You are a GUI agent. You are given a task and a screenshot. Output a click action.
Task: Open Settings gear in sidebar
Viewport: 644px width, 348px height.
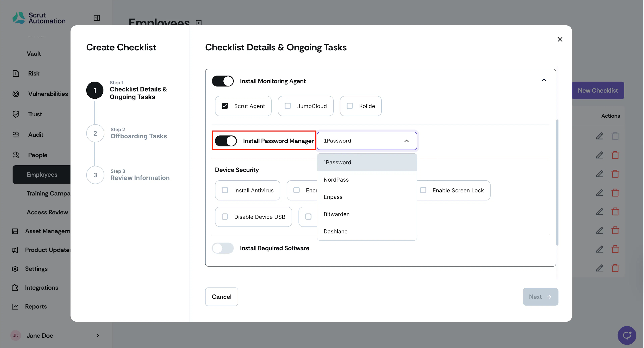tap(15, 269)
